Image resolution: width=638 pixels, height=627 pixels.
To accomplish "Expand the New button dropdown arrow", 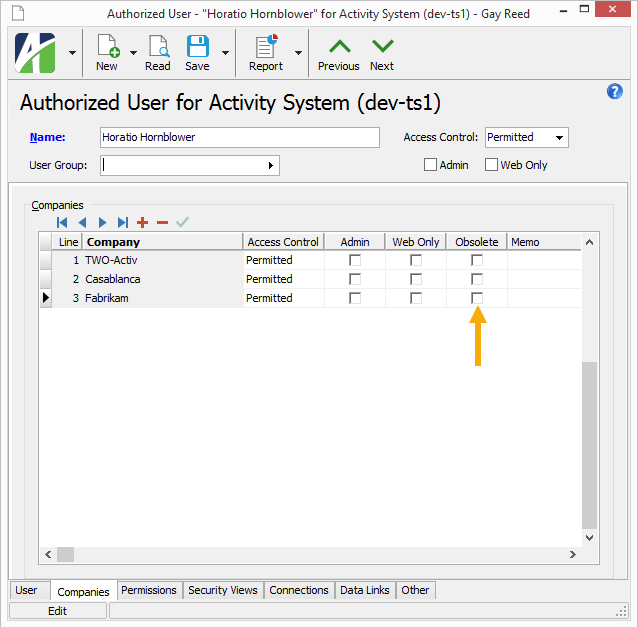I will (x=133, y=53).
